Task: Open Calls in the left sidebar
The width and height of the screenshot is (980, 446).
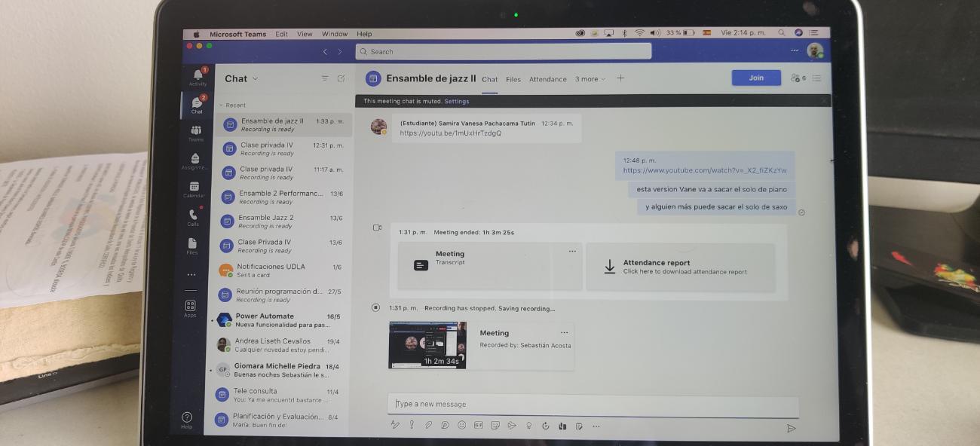Action: (193, 217)
